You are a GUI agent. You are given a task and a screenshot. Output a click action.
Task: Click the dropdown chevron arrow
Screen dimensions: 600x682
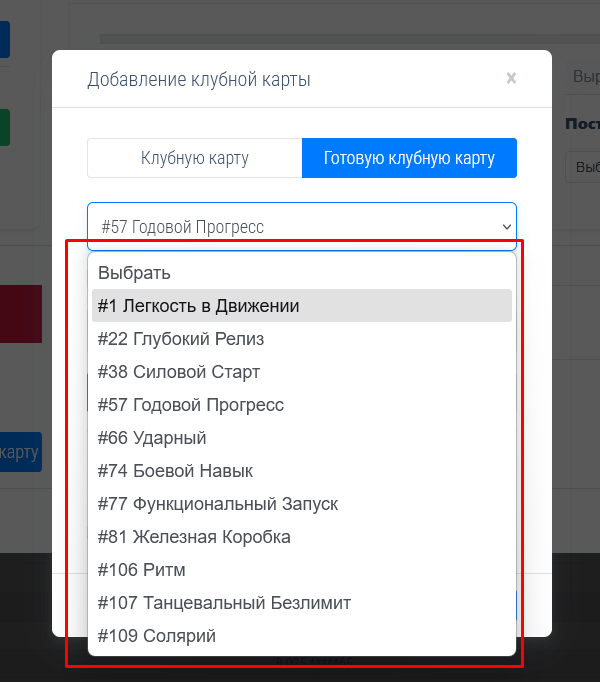505,227
